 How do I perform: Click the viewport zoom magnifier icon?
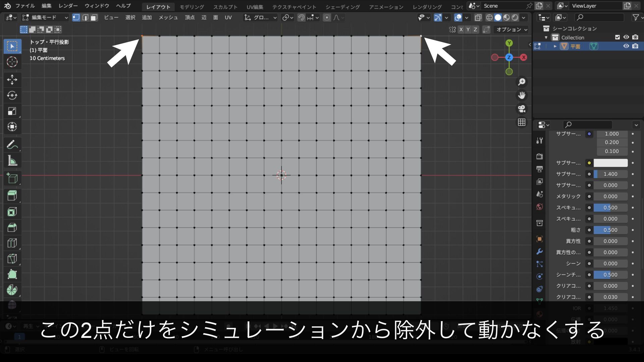[x=522, y=82]
